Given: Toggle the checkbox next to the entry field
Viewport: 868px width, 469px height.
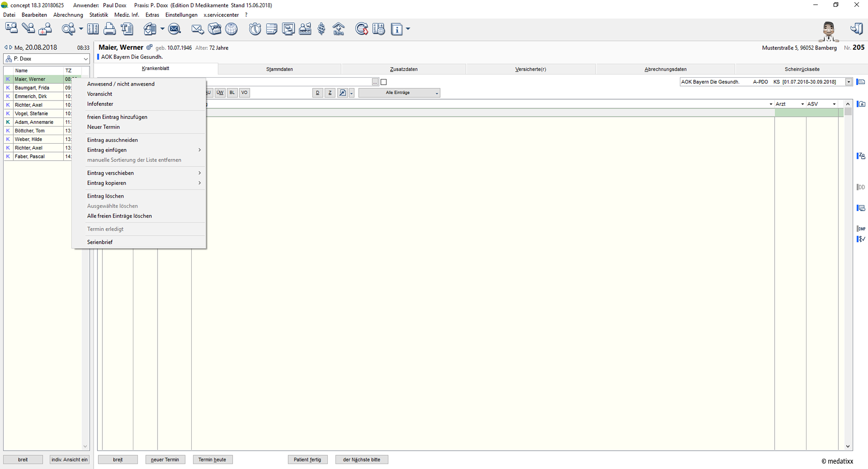Looking at the screenshot, I should [384, 82].
